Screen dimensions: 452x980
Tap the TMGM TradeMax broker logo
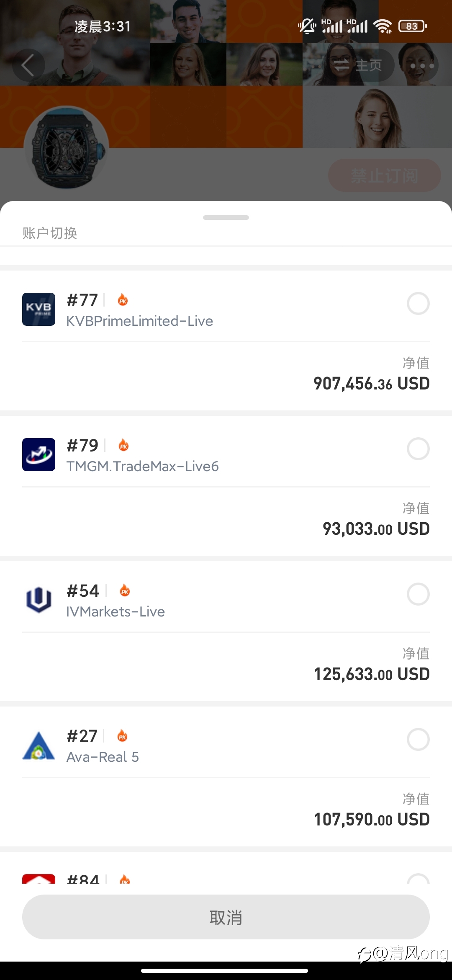[39, 454]
